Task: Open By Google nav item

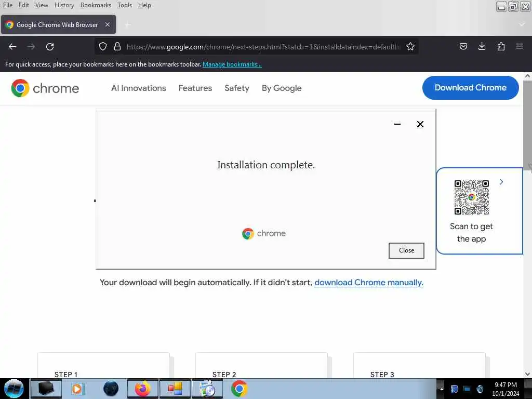Action: (x=282, y=88)
